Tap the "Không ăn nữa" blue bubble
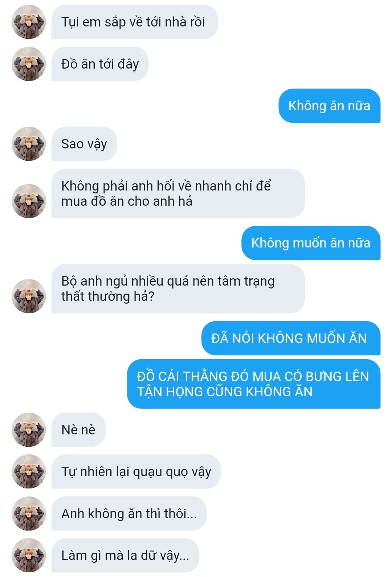The image size is (392, 577). [330, 106]
